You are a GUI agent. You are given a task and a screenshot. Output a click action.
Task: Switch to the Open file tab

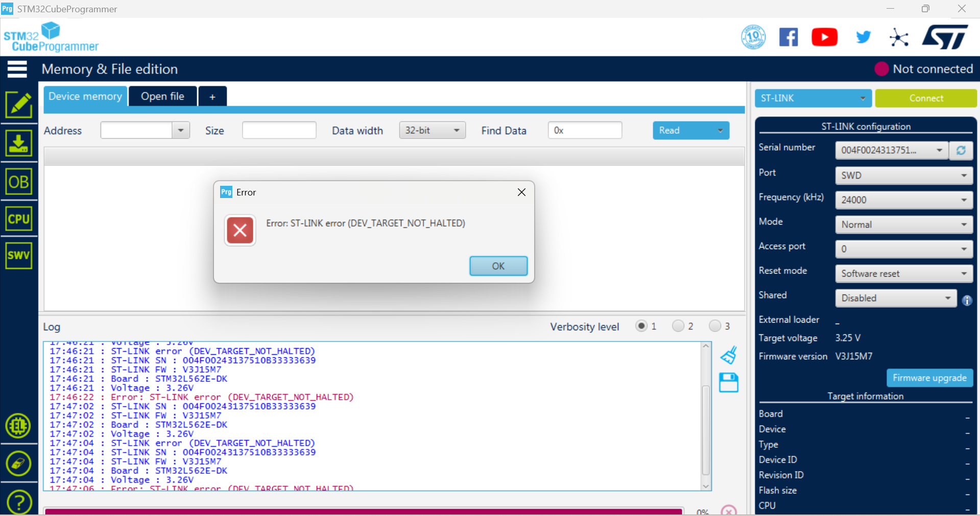(x=162, y=96)
